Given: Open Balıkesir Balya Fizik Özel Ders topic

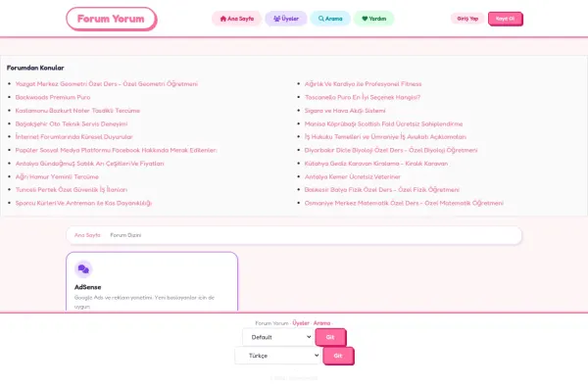Looking at the screenshot, I should [382, 190].
